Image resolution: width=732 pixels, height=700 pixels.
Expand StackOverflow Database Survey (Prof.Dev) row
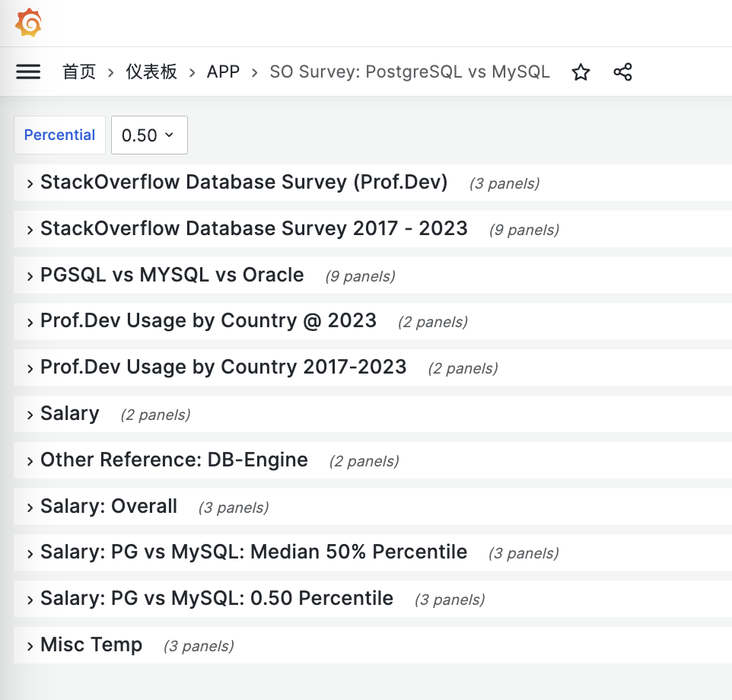(243, 183)
